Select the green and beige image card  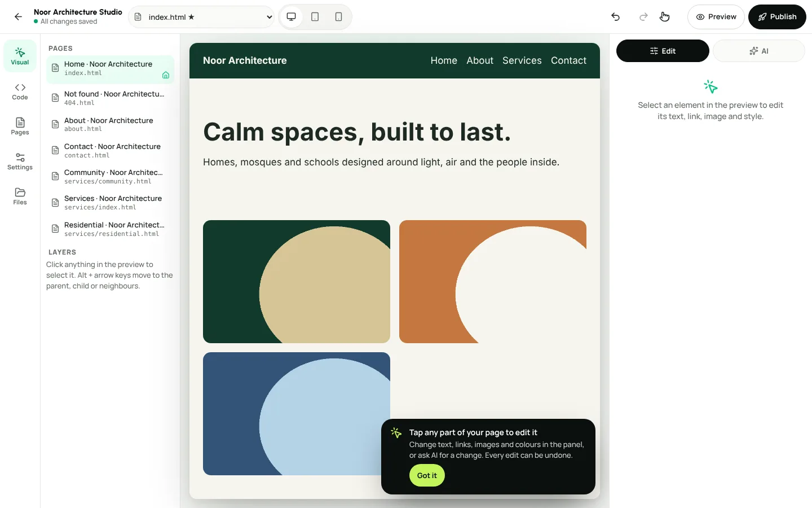click(x=297, y=282)
